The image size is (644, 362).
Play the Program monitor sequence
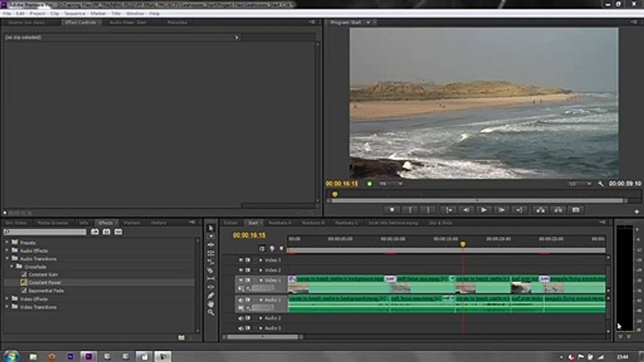point(484,210)
